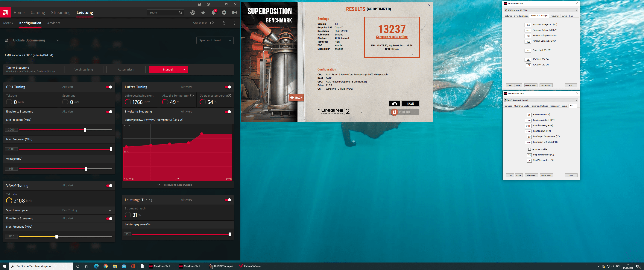Viewport: 644px width, 270px height.
Task: Reset tuning with the undo arrow icon
Action: pyautogui.click(x=224, y=23)
